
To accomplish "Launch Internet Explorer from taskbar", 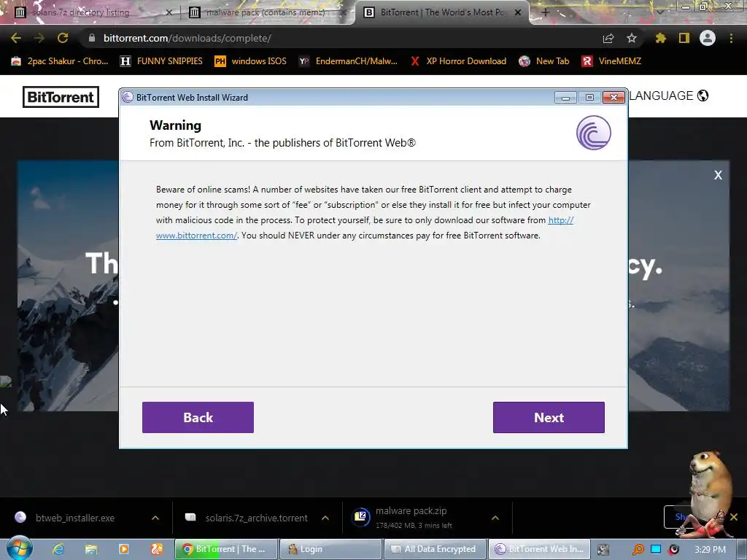I will (x=58, y=549).
